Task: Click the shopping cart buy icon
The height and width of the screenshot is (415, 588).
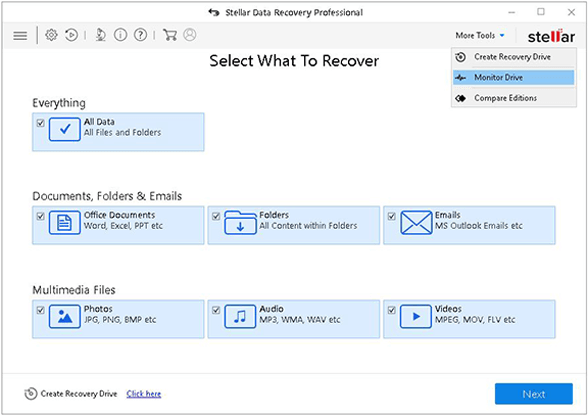Action: (x=170, y=35)
